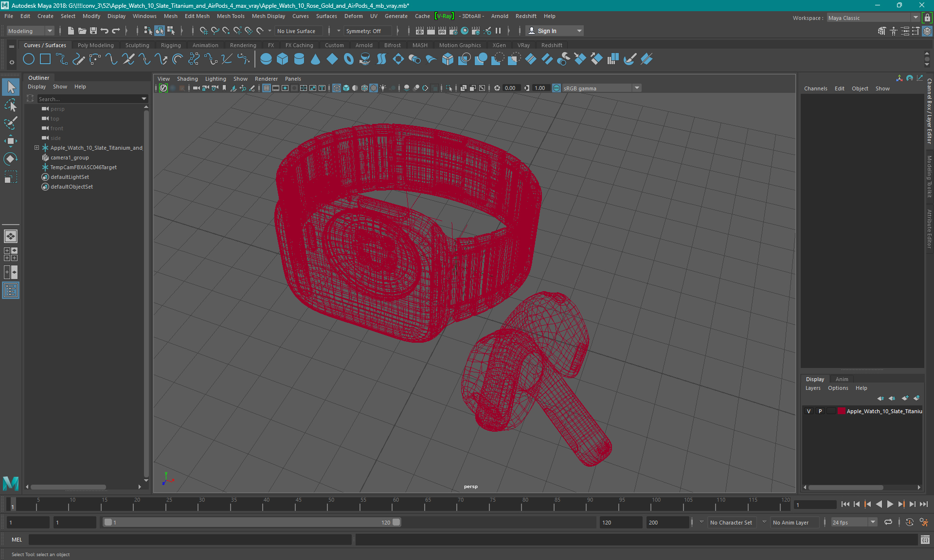The height and width of the screenshot is (560, 934).
Task: Switch to the Rigging shelf tab
Action: tap(171, 45)
